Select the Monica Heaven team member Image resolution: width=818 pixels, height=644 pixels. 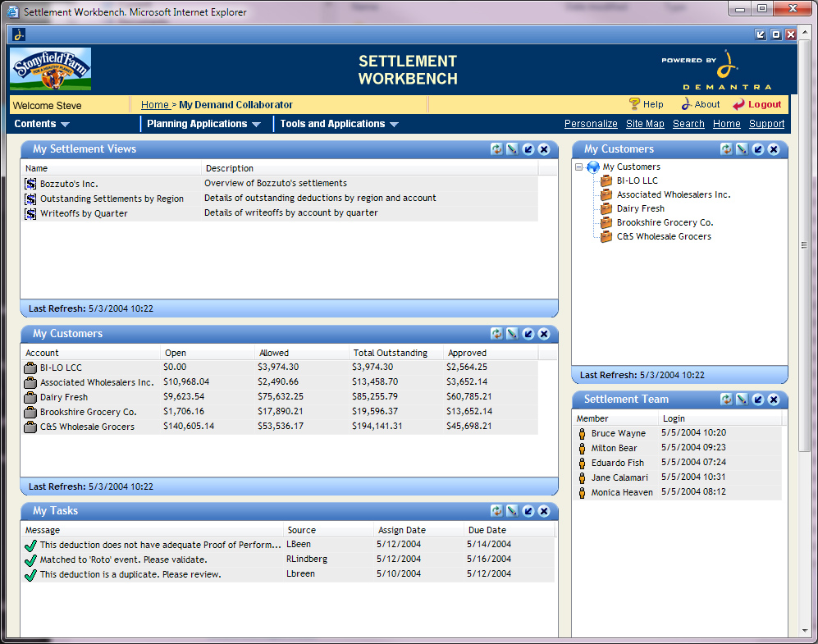tap(622, 492)
